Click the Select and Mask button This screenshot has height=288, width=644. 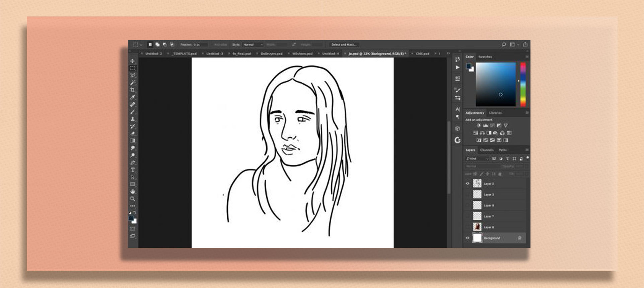[344, 44]
